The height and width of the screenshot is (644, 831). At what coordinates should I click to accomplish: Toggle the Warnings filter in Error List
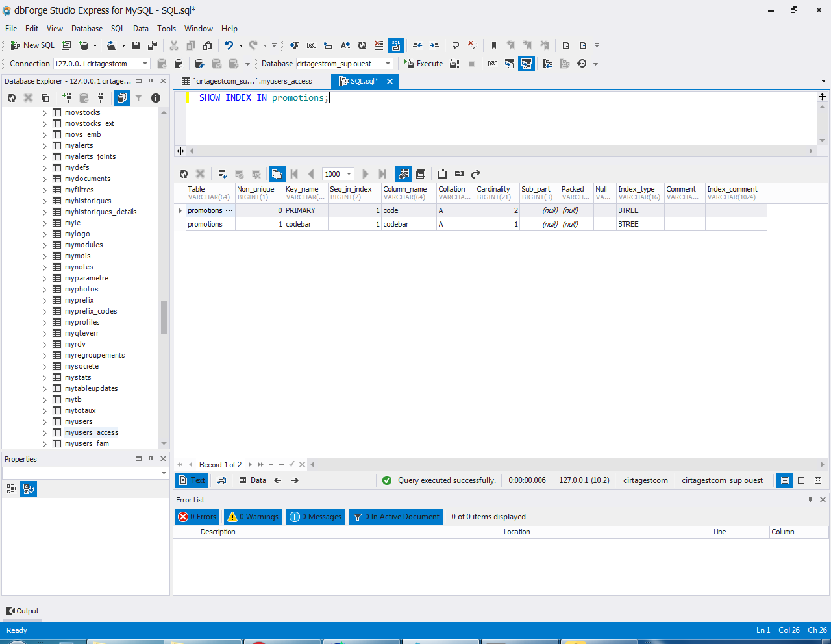click(253, 517)
